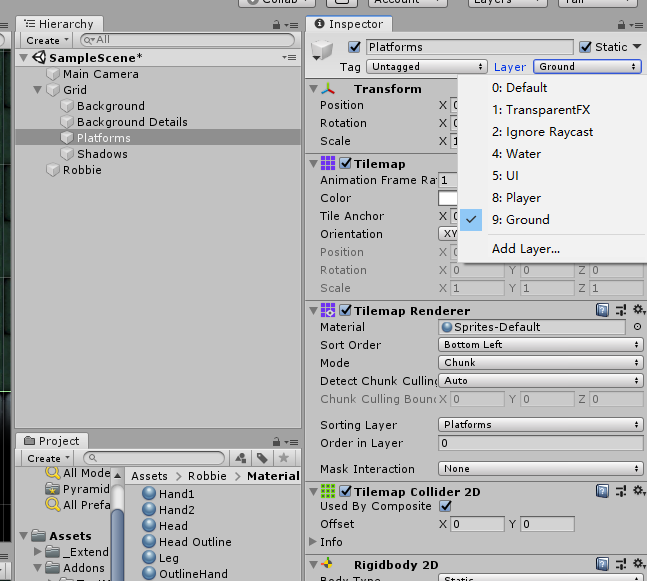The width and height of the screenshot is (647, 581).
Task: Click Tilemap Renderer preset icon
Action: pos(621,310)
